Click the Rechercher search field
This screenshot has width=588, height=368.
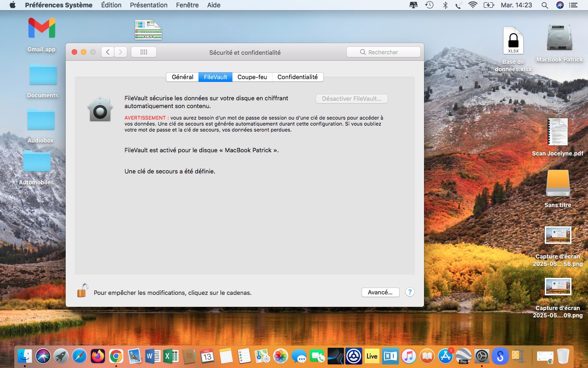point(384,52)
